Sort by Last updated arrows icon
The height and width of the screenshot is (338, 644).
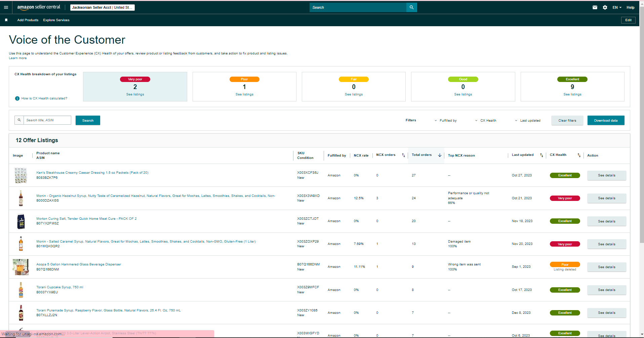click(541, 155)
